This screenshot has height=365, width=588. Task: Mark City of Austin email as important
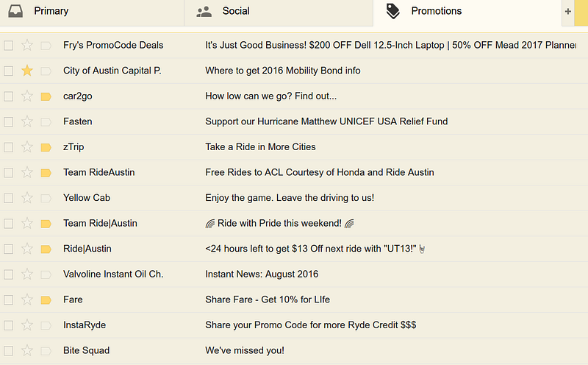point(46,71)
